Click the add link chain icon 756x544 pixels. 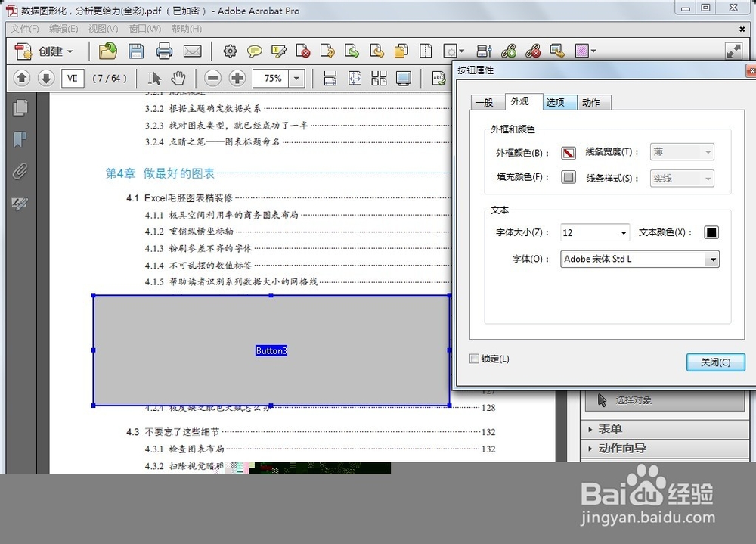click(x=509, y=51)
